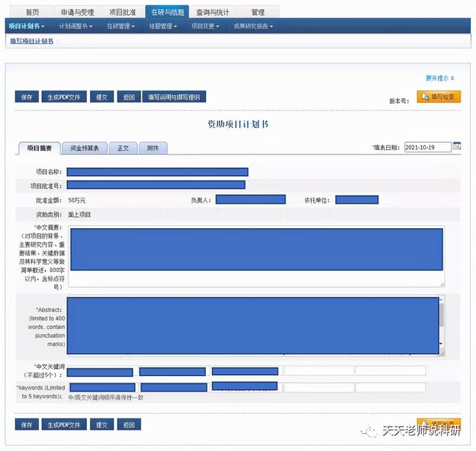Click the bottom 生成PDF文件 button

coord(64,424)
